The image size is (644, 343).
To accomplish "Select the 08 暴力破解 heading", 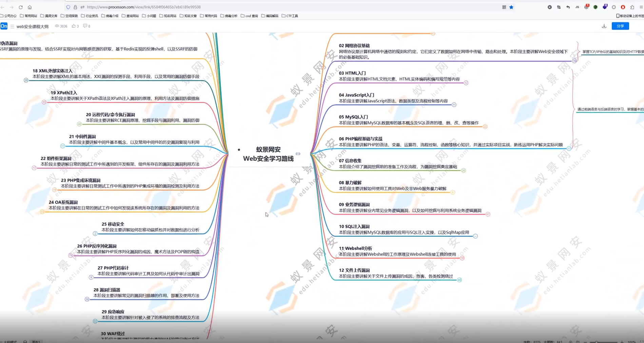I will [x=350, y=183].
